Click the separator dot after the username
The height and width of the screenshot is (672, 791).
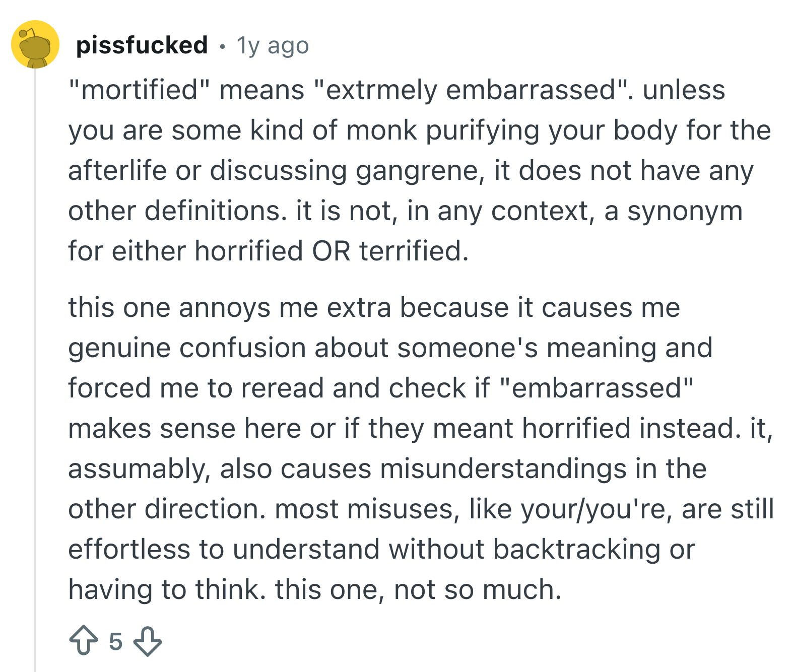click(222, 47)
